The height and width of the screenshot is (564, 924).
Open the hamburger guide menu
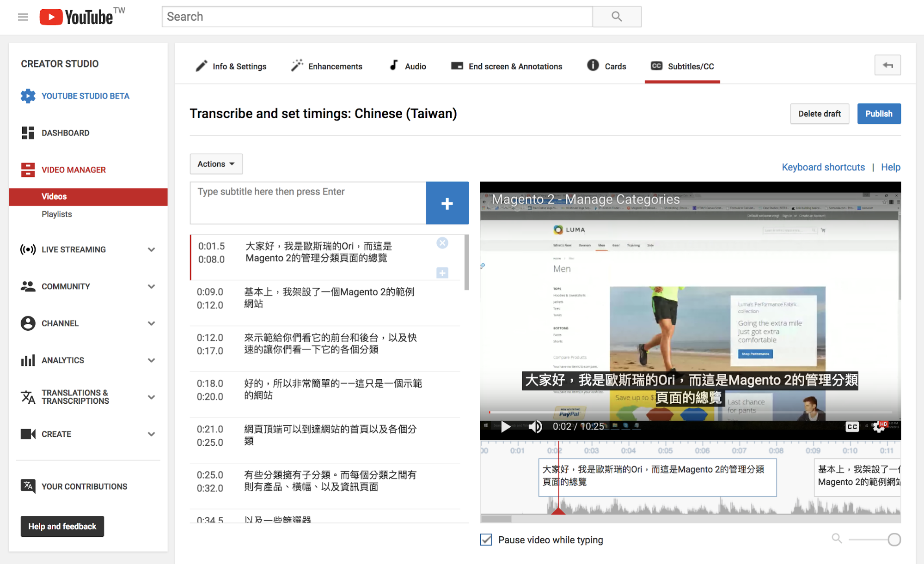(x=23, y=17)
